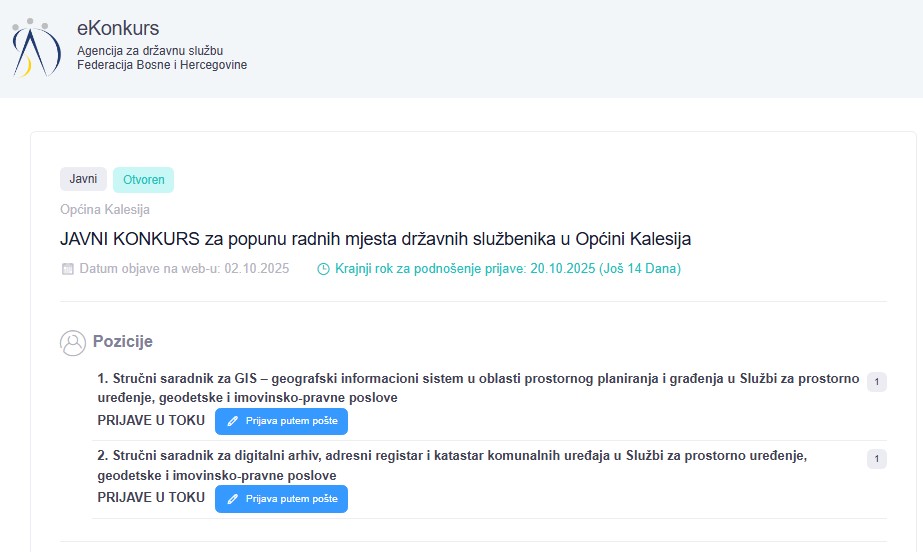923x552 pixels.
Task: Click the pencil icon for the GIS position
Action: [233, 421]
